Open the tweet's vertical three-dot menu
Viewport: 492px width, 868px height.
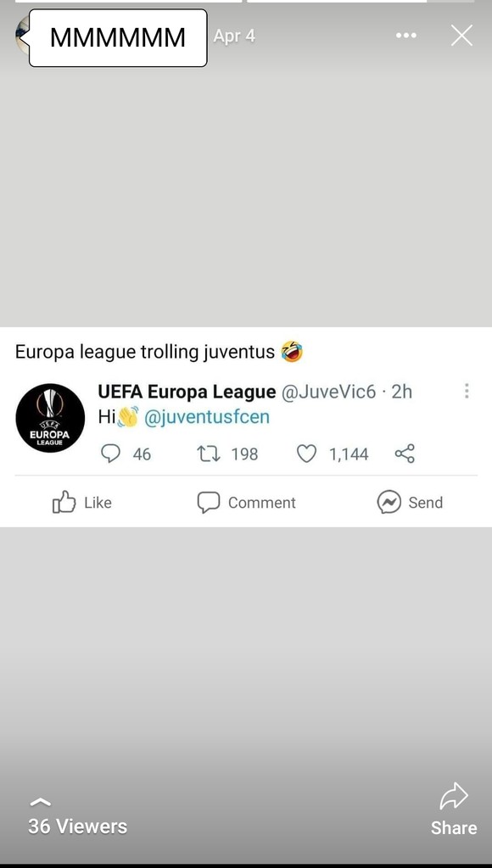[467, 391]
